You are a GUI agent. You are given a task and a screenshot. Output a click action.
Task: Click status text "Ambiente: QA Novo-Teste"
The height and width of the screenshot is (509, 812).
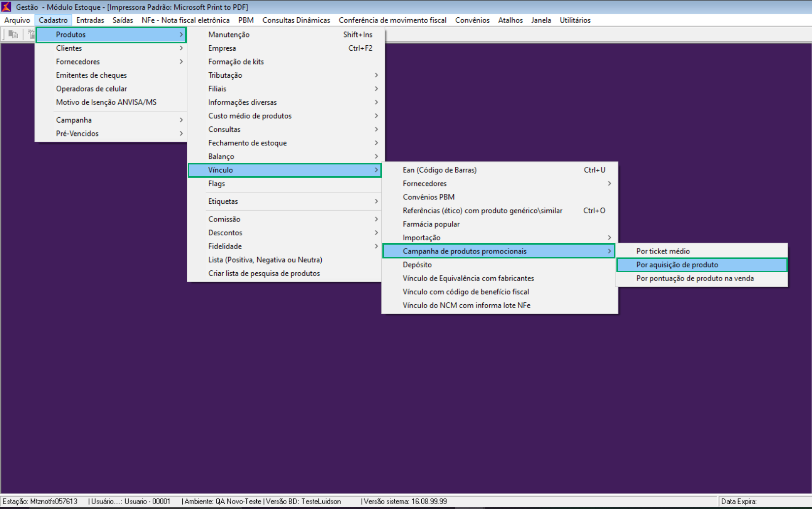pos(223,502)
